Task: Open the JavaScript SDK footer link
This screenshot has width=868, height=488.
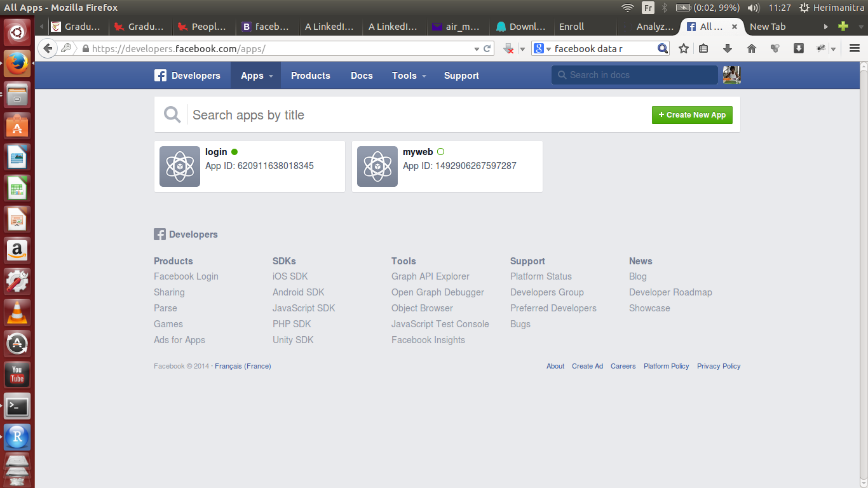Action: 304,308
